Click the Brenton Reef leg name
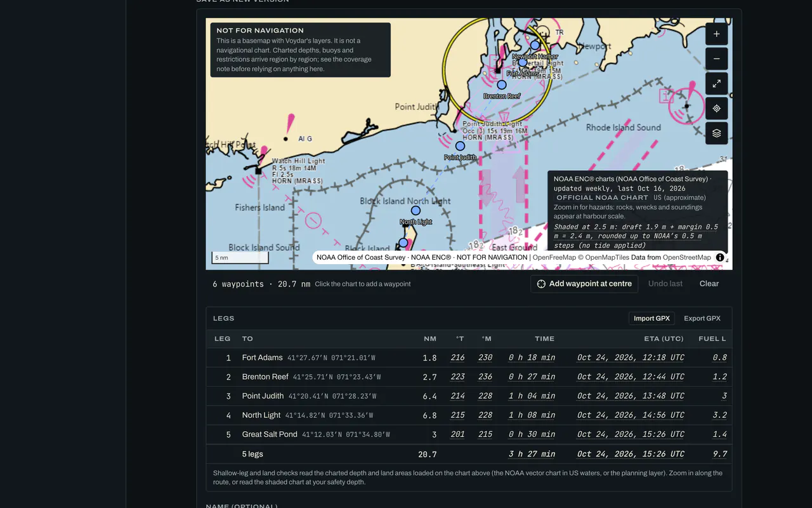This screenshot has width=812, height=508. coord(265,377)
